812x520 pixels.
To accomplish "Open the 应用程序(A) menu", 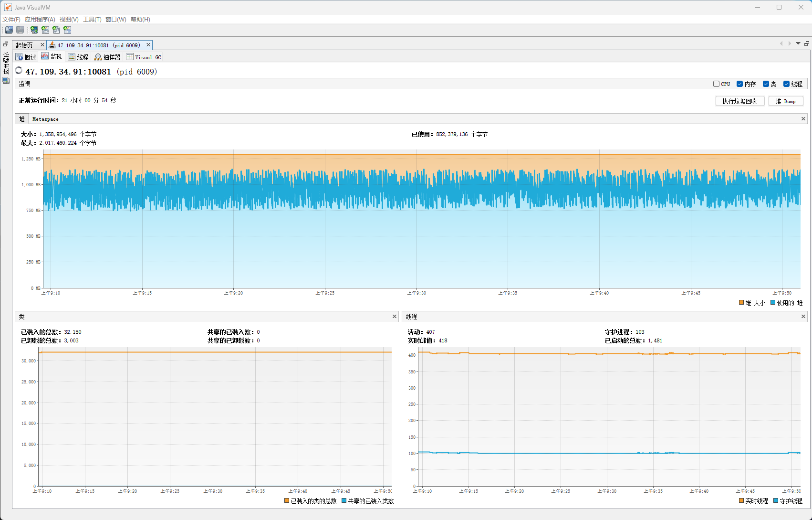I will 40,20.
